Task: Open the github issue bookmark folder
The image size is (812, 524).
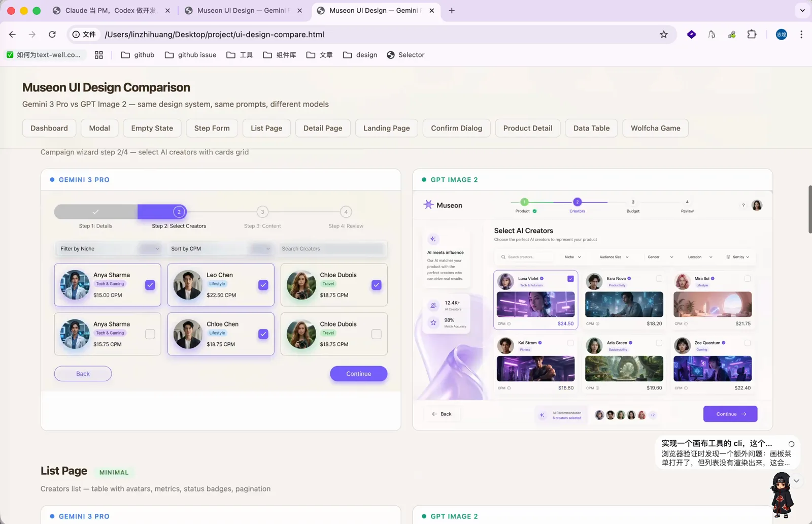Action: click(x=191, y=55)
